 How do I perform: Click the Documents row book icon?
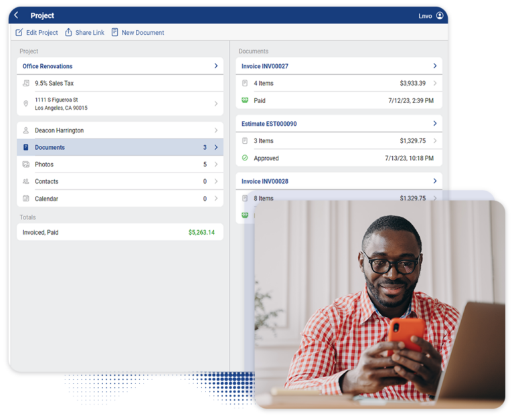26,147
